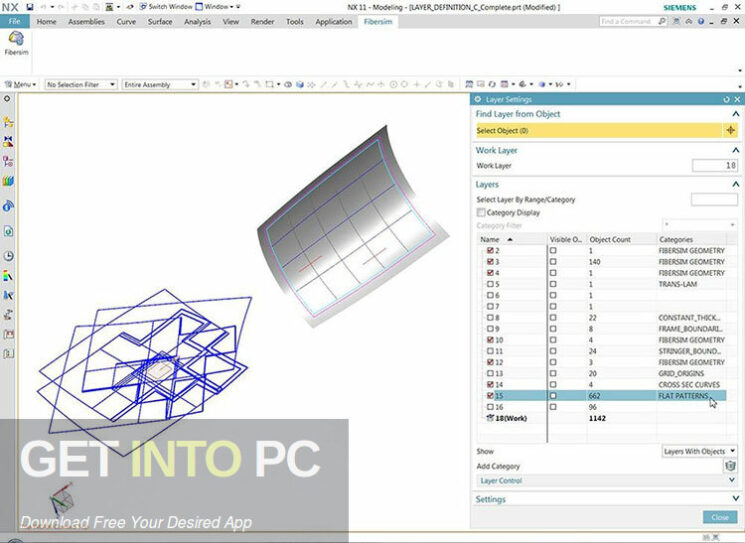Collapse the Work Layer section
The height and width of the screenshot is (543, 745).
tap(735, 150)
